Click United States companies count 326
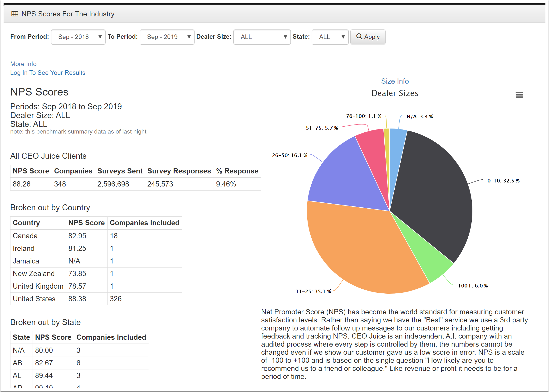Screen dimensions: 549x392 [x=116, y=299]
